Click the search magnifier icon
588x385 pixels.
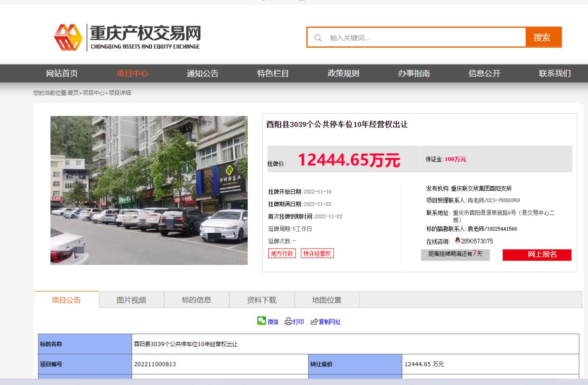318,38
